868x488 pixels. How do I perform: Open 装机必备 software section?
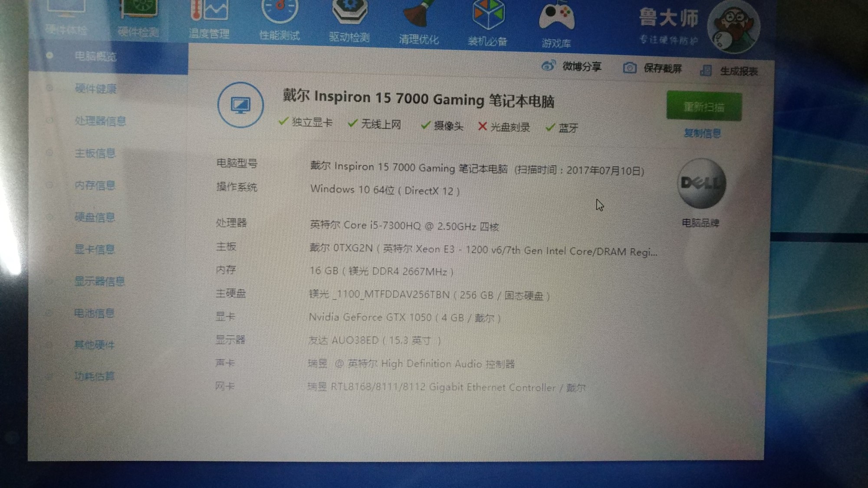487,23
